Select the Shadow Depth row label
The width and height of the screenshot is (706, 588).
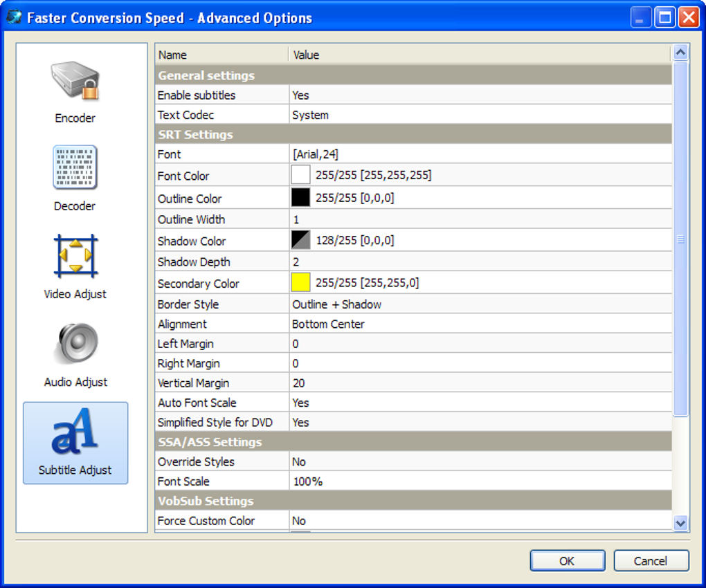[194, 262]
